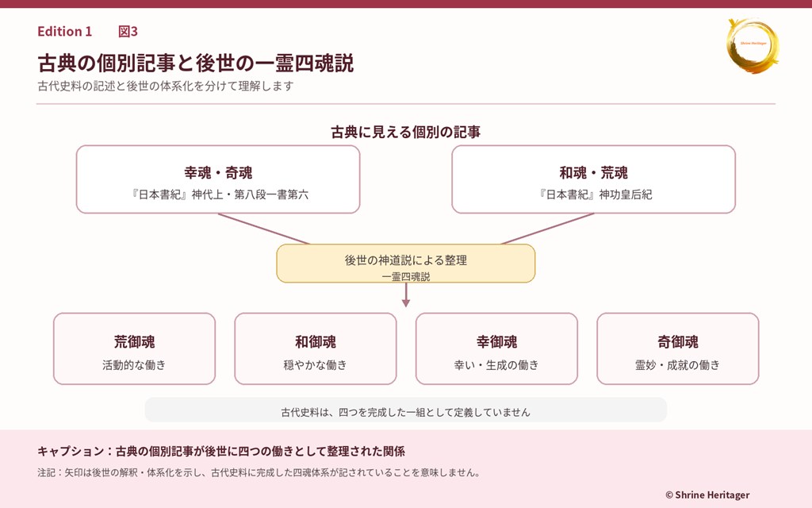Click the 一霊四魂説 label in the yellow box
The height and width of the screenshot is (508, 812).
(x=406, y=277)
